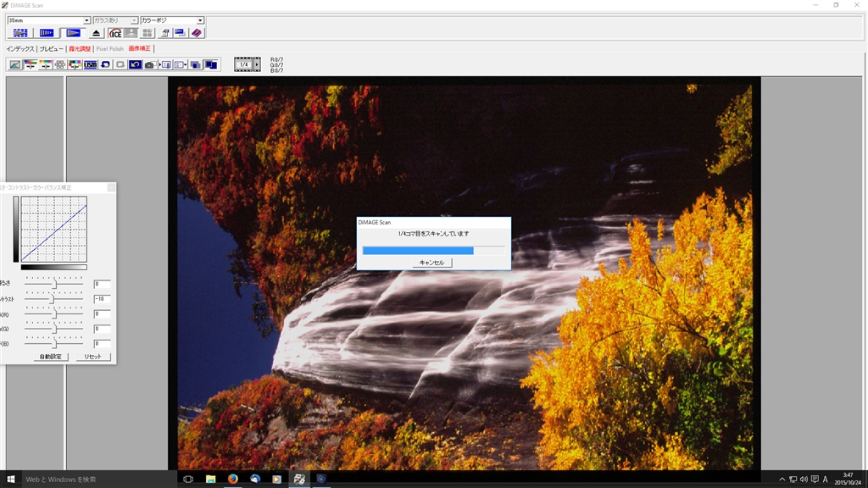Click the grayed redo icon

click(120, 64)
